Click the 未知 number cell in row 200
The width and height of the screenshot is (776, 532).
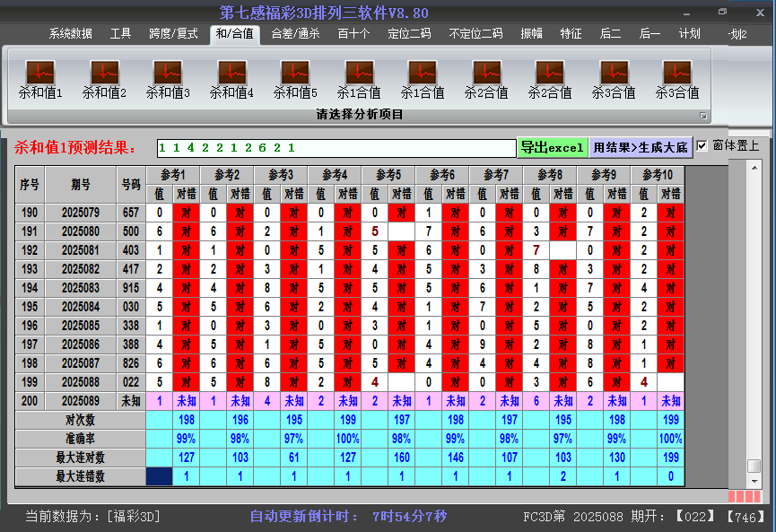click(x=131, y=401)
